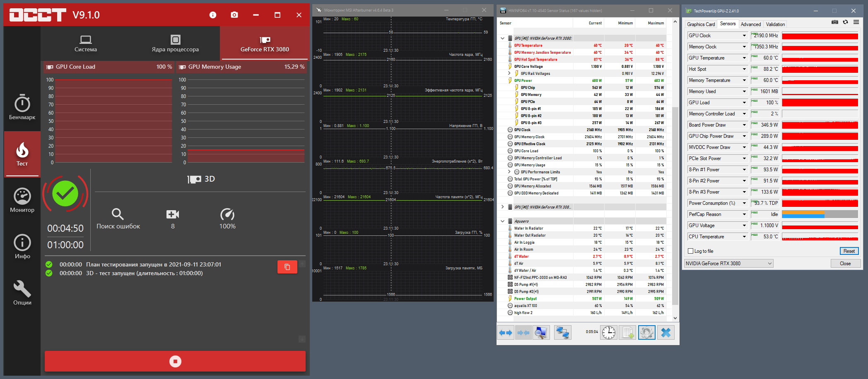Click the green checkmark test status indicator

coord(65,194)
